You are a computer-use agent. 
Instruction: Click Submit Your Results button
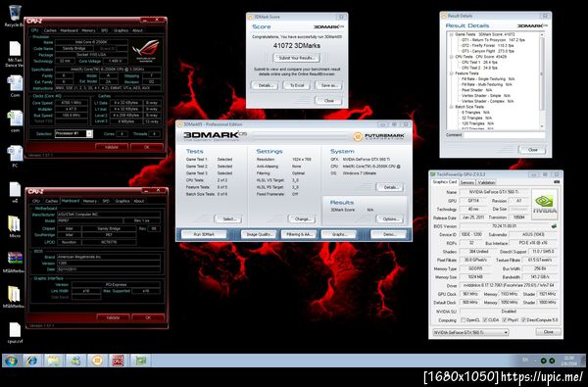click(x=297, y=58)
